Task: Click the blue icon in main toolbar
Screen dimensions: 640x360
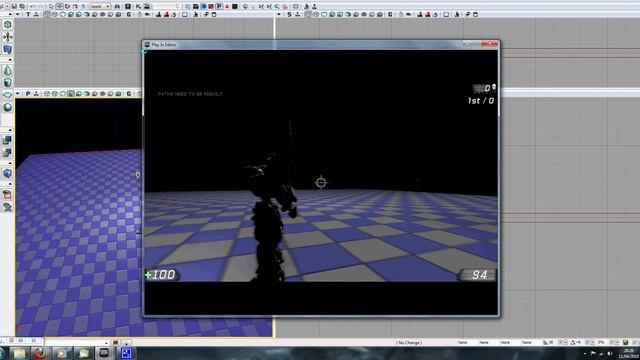Action: pos(203,6)
